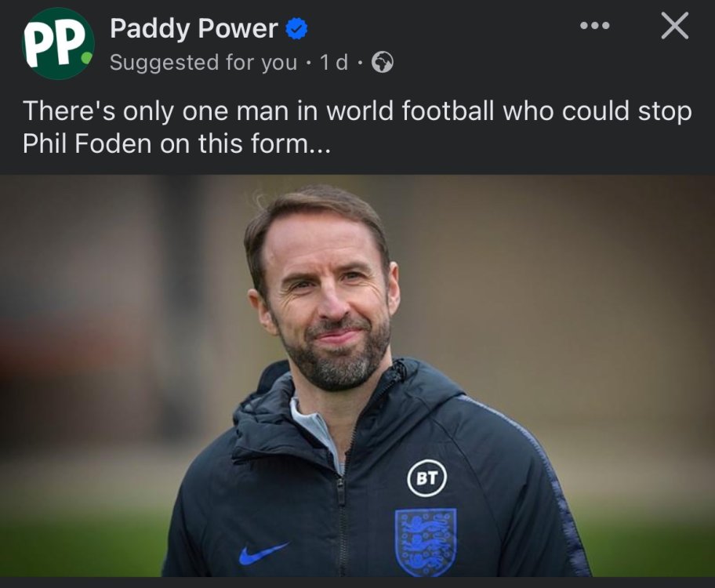
Task: Click the blue verified badge
Action: (296, 30)
